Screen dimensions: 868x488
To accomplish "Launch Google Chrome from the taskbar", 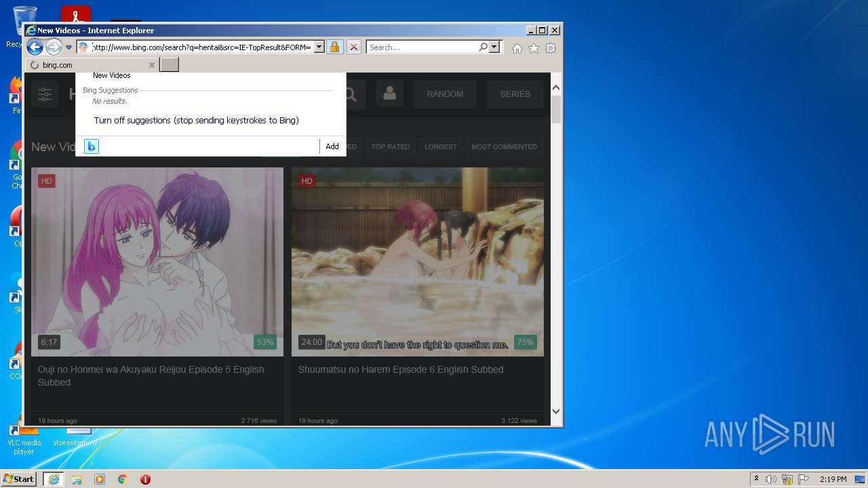I will [123, 479].
